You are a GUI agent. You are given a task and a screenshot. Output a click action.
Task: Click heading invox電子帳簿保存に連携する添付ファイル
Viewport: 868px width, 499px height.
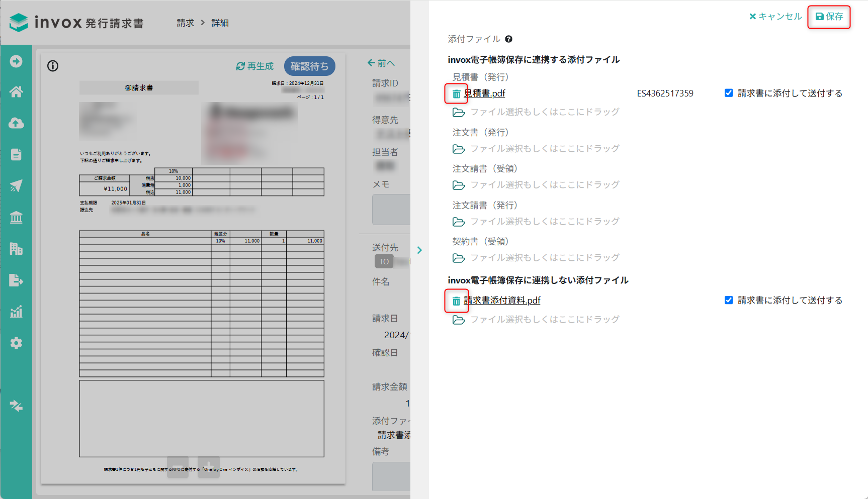(534, 60)
